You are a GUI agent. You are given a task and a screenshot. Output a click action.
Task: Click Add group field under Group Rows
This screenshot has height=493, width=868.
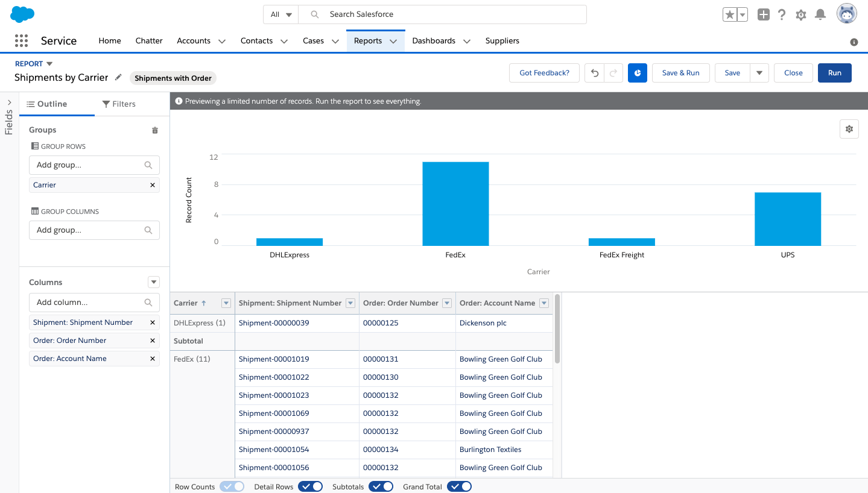[x=94, y=165]
